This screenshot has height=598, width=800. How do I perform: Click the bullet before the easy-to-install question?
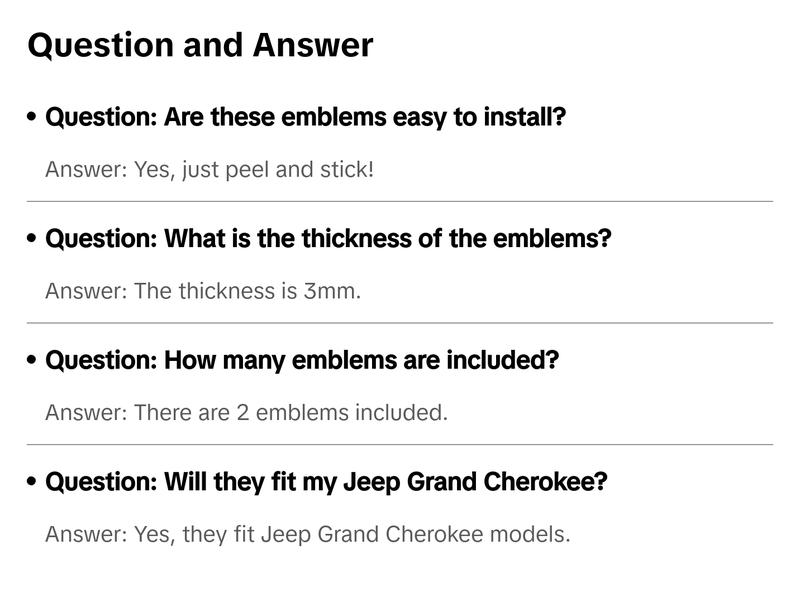(x=33, y=118)
